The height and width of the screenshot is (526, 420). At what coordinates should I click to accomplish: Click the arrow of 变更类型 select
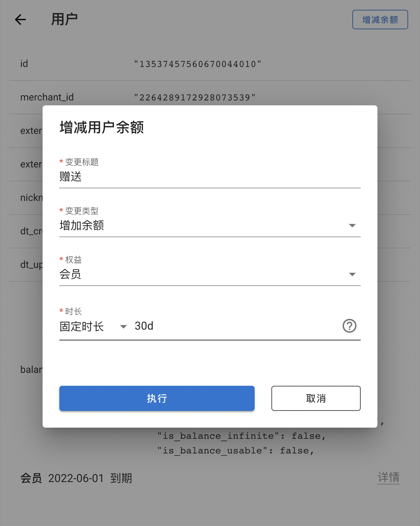352,226
